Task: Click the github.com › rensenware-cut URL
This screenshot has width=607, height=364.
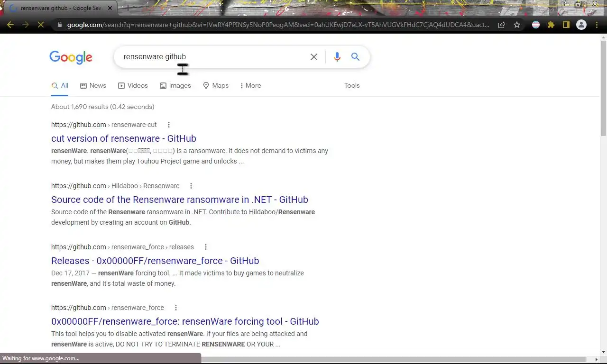Action: pyautogui.click(x=104, y=125)
